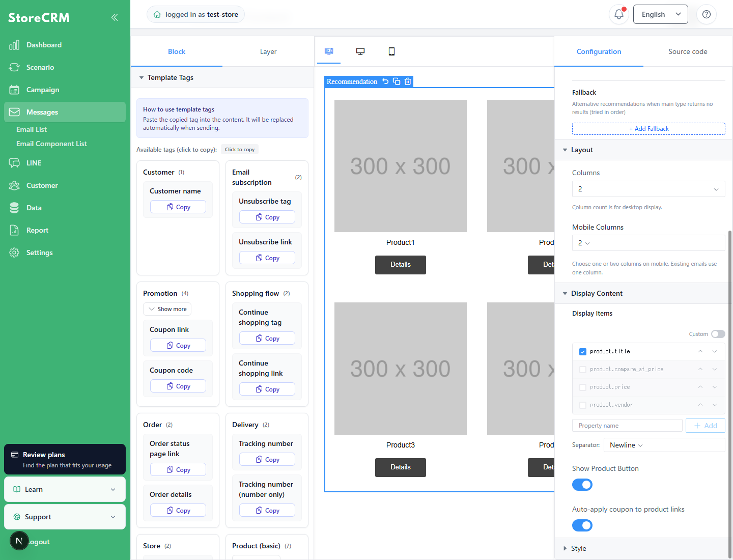The height and width of the screenshot is (560, 733).
Task: Switch to the Source code tab
Action: tap(688, 51)
